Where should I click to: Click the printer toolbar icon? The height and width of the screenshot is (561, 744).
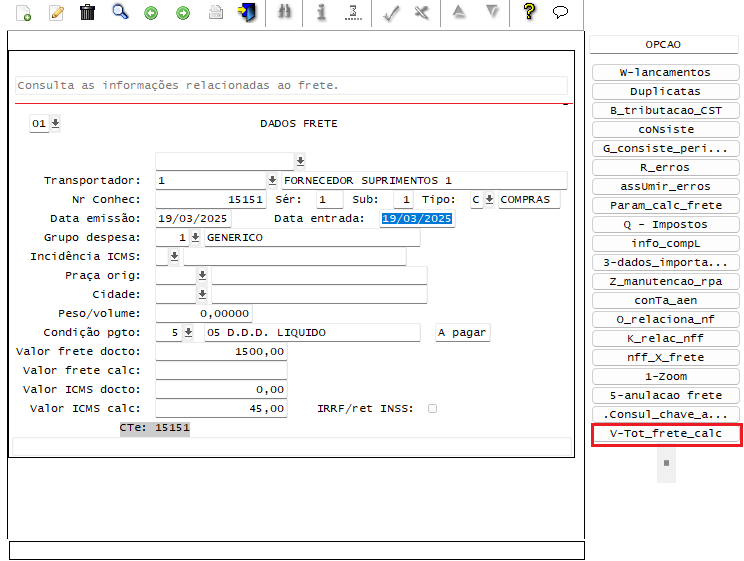[216, 12]
